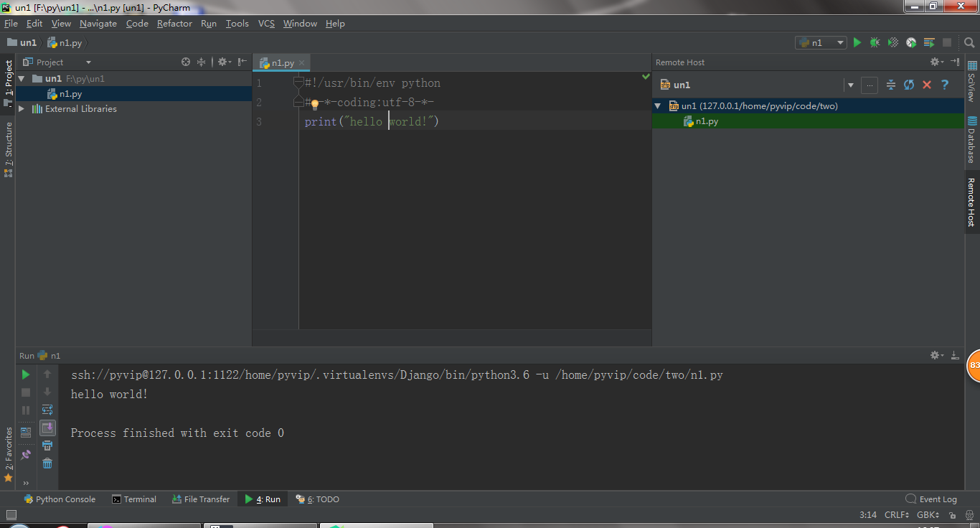Profile the n1 configuration
The image size is (980, 528).
[x=910, y=42]
